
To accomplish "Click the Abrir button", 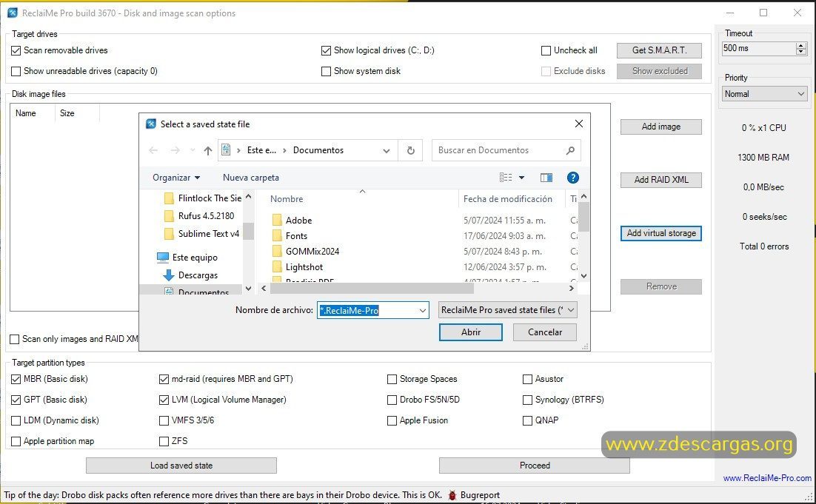I will click(471, 332).
